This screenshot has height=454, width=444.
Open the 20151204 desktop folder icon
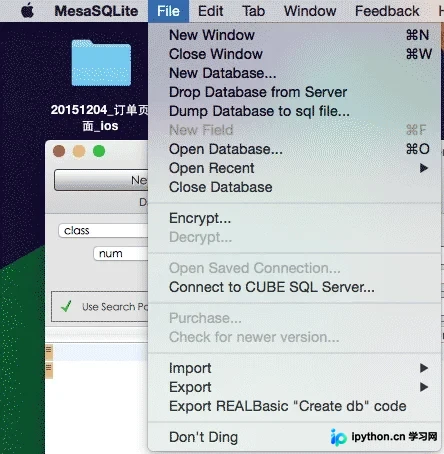pyautogui.click(x=101, y=63)
